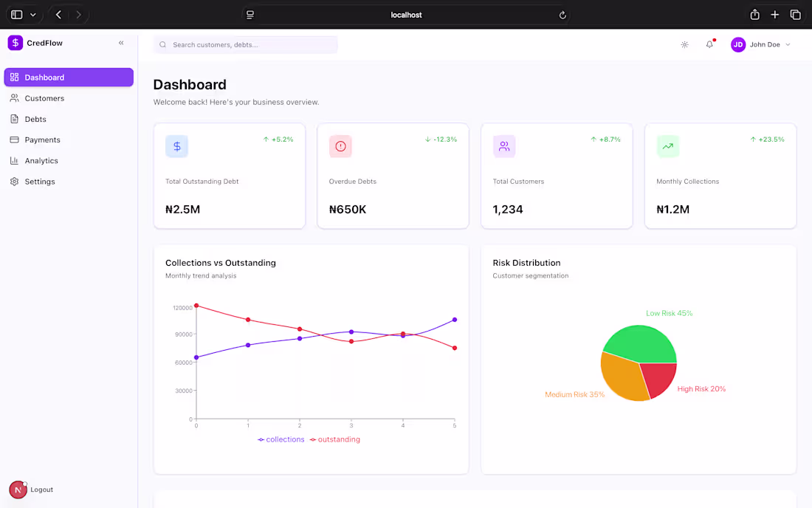This screenshot has height=508, width=812.
Task: Click trend icon on Monthly Collections card
Action: [x=667, y=146]
